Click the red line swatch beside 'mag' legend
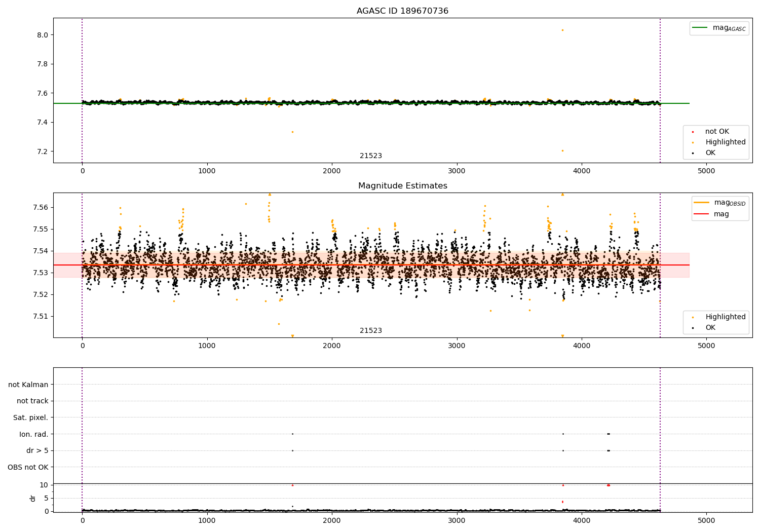The height and width of the screenshot is (532, 760). click(x=702, y=214)
